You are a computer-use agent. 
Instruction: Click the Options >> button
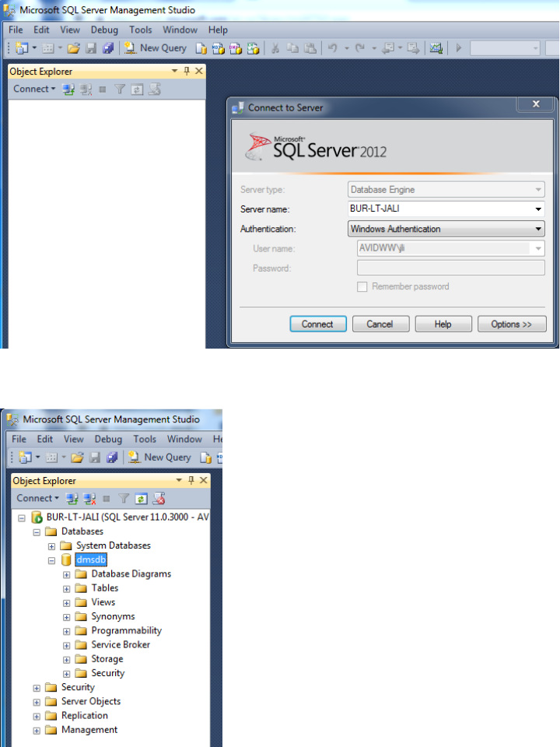click(x=512, y=324)
